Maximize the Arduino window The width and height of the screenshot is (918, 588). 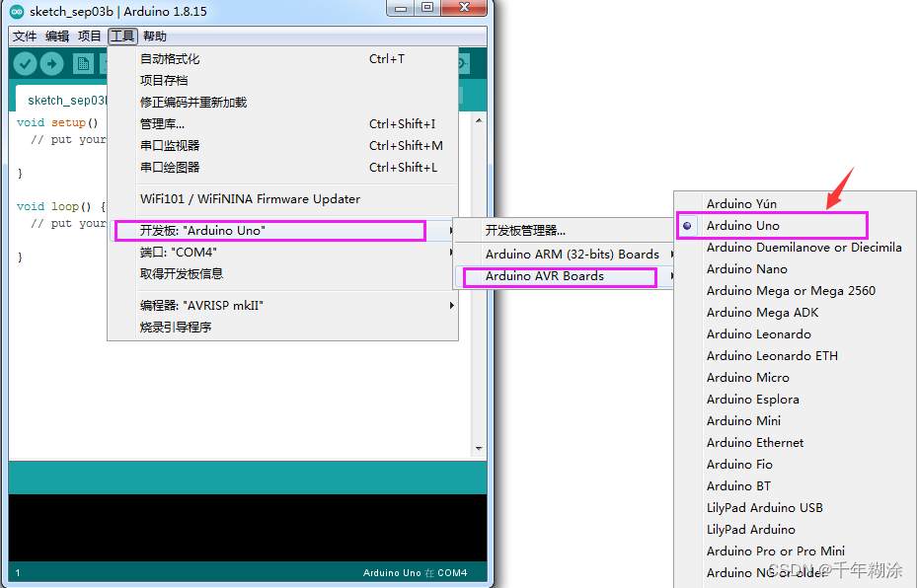click(427, 8)
